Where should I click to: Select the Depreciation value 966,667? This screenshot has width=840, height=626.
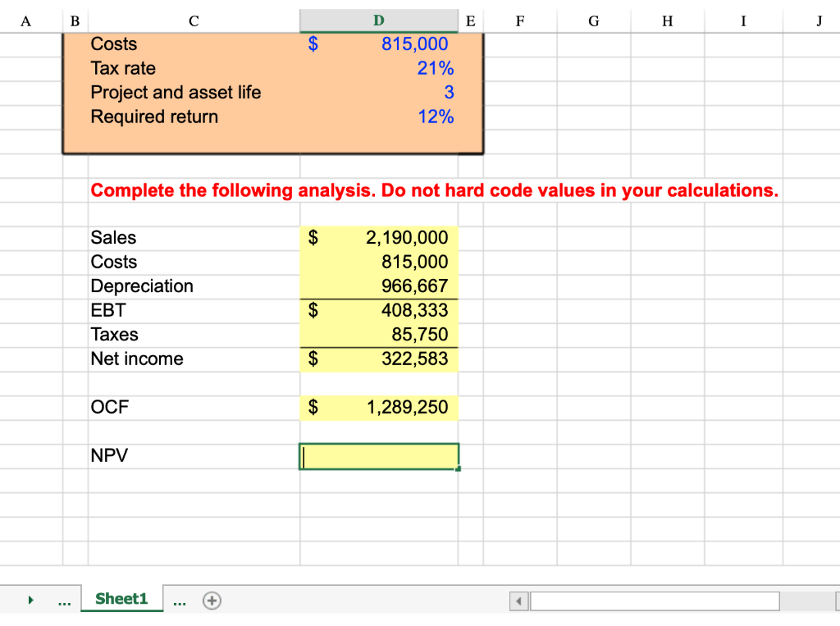pyautogui.click(x=379, y=286)
